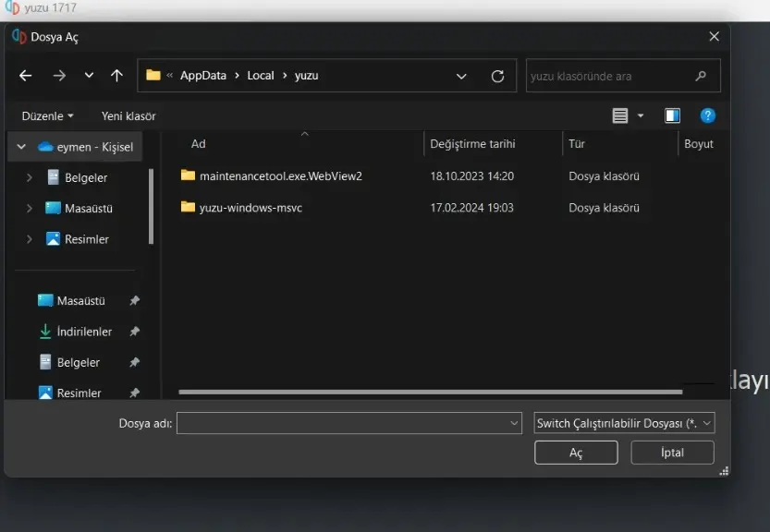Collapse the eymen - Kişisel tree node
The width and height of the screenshot is (770, 532).
click(x=21, y=147)
